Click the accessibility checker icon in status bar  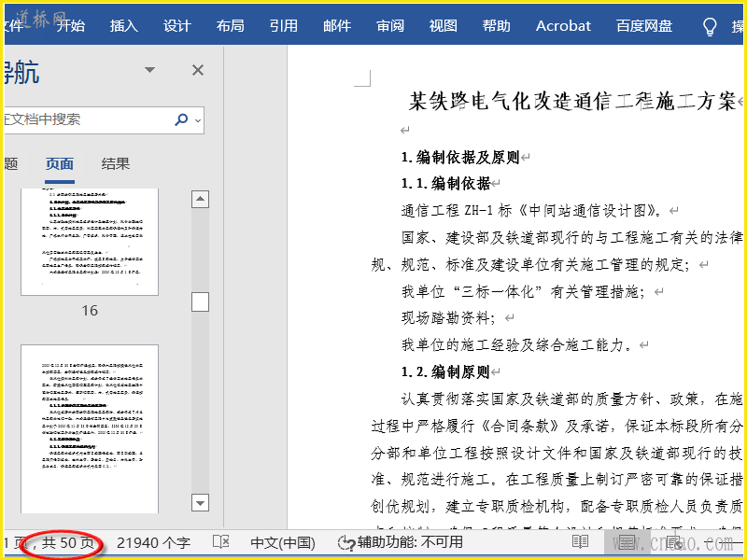point(346,542)
